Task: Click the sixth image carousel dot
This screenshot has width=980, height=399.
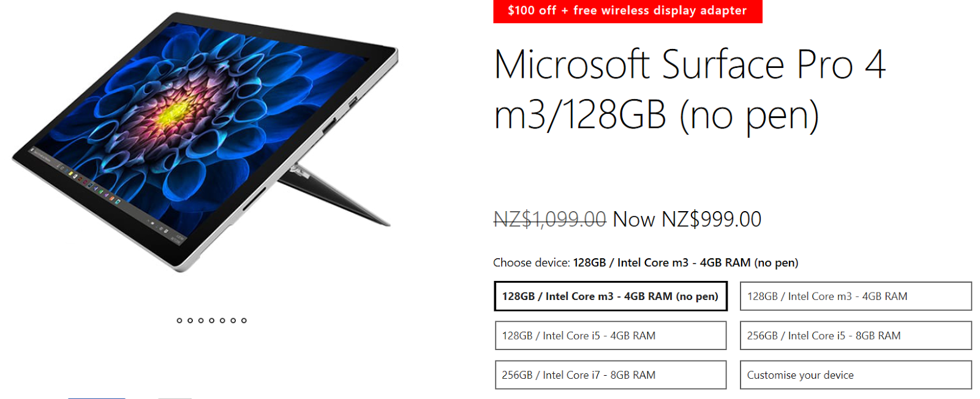Action: tap(233, 321)
